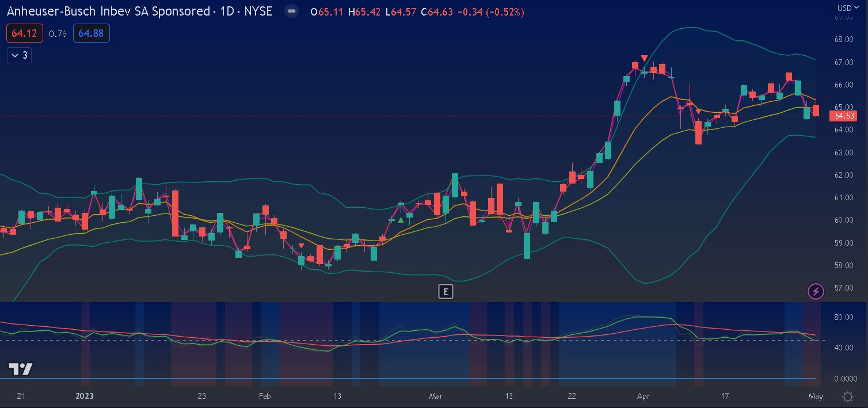Viewport: 868px width, 408px height.
Task: Click the Feb label on time axis
Action: pyautogui.click(x=265, y=396)
